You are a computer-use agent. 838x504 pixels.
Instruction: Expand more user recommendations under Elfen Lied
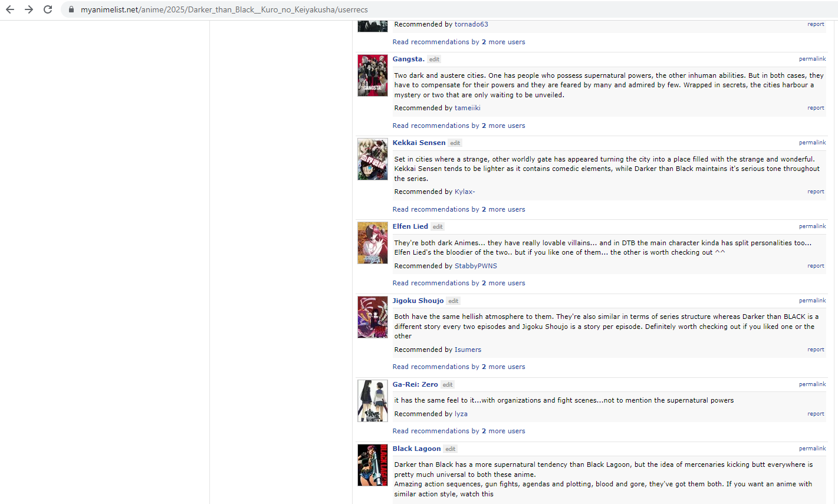pyautogui.click(x=458, y=283)
